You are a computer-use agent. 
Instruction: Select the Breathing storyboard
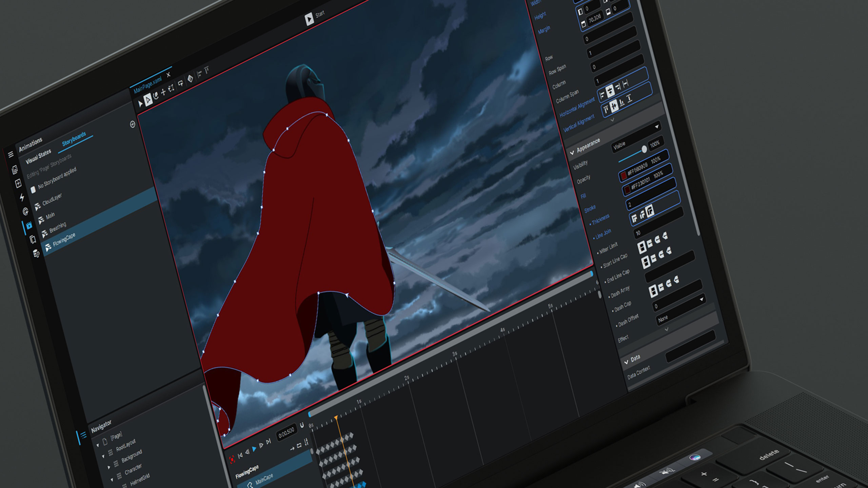[58, 228]
